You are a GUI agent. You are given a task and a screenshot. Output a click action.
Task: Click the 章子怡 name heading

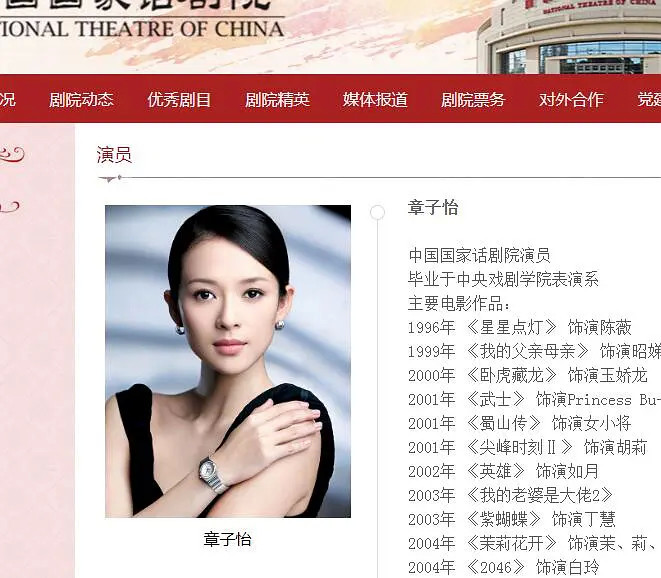coord(433,207)
